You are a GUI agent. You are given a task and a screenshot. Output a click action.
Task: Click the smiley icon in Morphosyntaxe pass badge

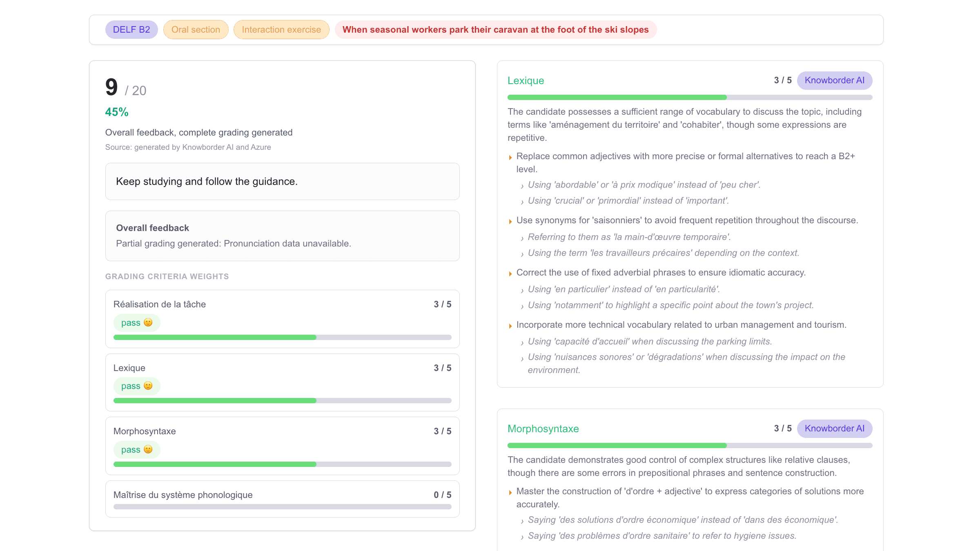coord(148,449)
